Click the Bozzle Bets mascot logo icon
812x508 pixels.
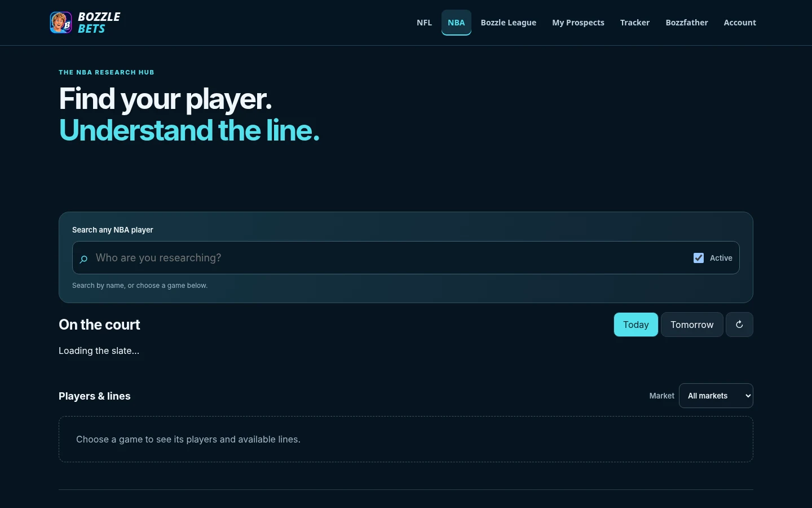[61, 23]
